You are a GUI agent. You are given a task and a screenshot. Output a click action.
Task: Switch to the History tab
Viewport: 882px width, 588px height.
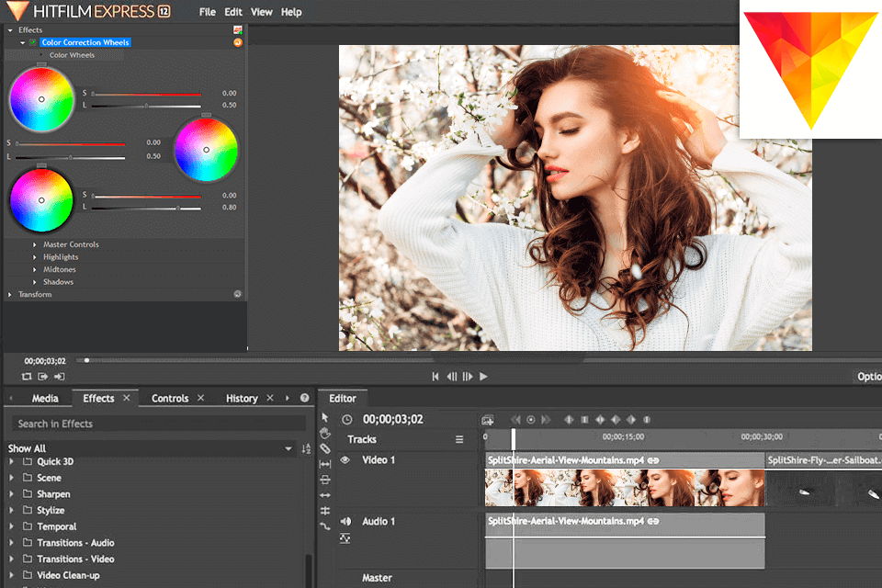242,399
